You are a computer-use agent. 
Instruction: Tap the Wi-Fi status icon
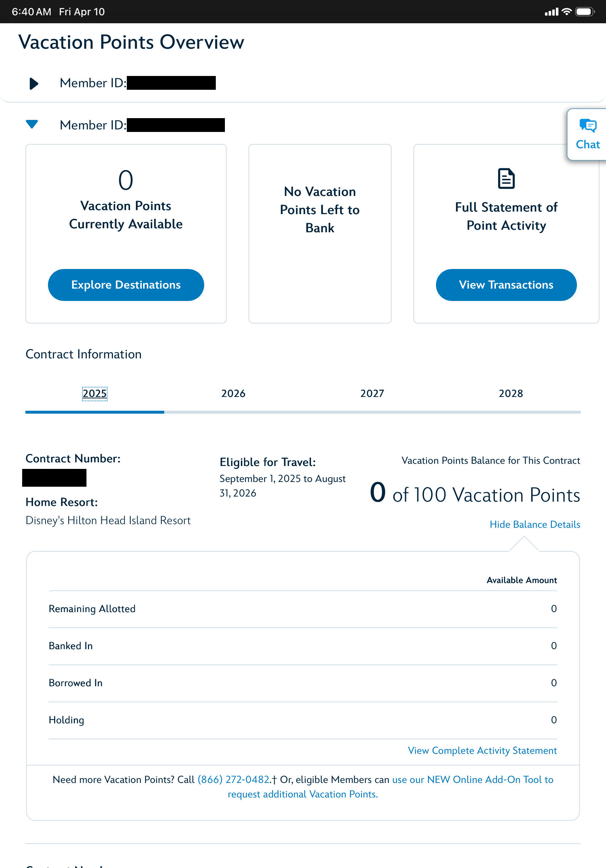tap(566, 12)
